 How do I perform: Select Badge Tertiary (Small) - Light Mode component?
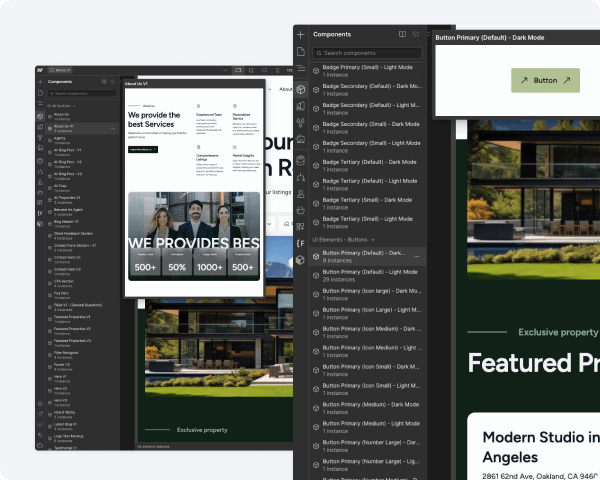368,222
